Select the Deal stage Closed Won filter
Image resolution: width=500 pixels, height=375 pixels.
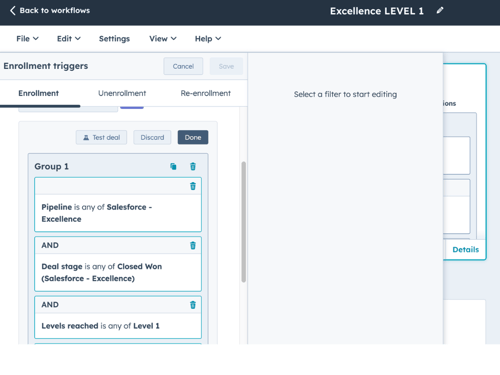point(118,264)
